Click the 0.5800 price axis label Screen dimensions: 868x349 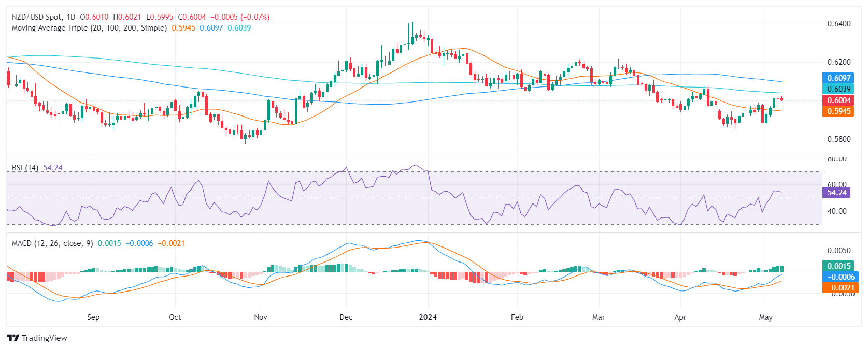pyautogui.click(x=838, y=139)
